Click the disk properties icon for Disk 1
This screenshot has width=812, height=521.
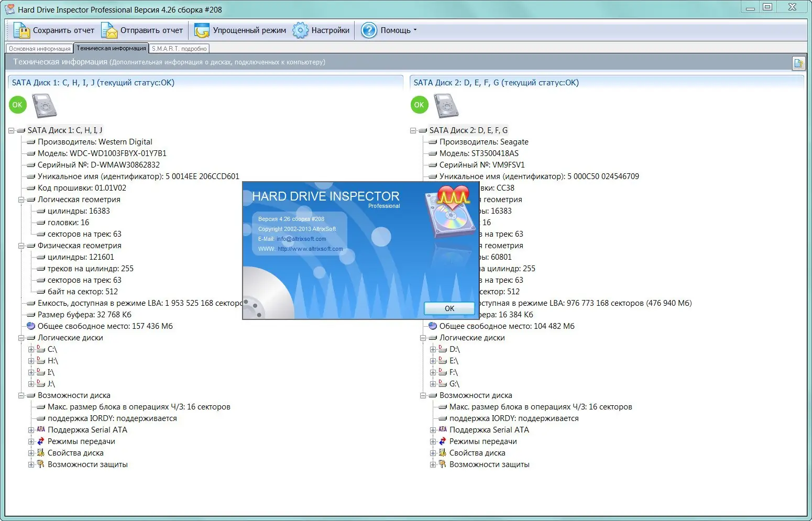coord(41,453)
